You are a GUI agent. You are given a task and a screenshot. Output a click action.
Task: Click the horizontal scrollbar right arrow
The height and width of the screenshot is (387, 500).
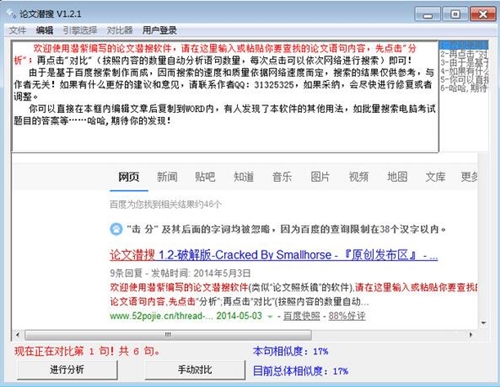point(471,335)
